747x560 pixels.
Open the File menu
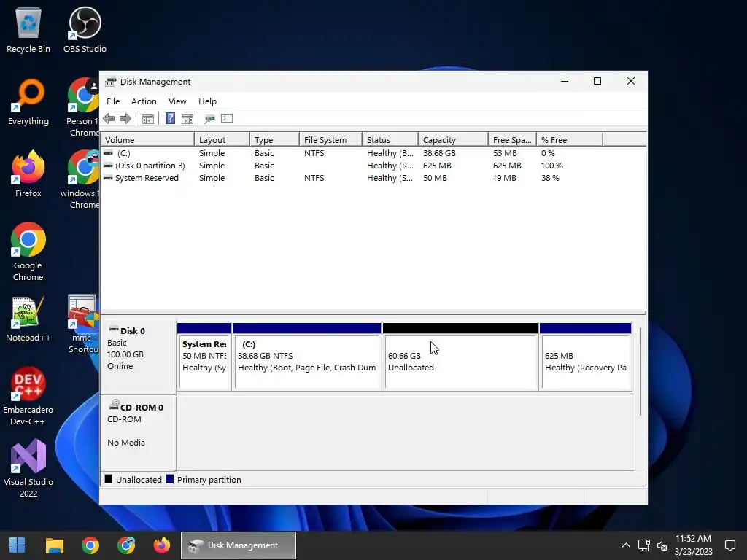(x=113, y=101)
